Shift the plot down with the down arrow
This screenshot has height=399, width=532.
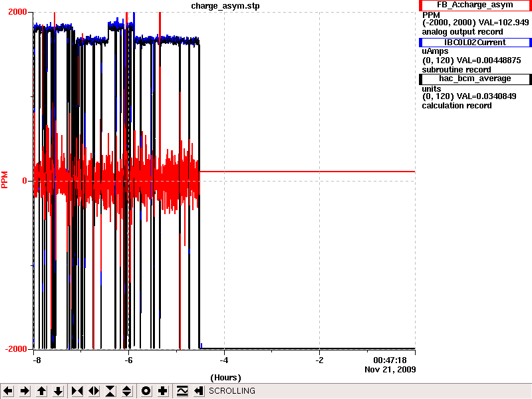pyautogui.click(x=58, y=391)
